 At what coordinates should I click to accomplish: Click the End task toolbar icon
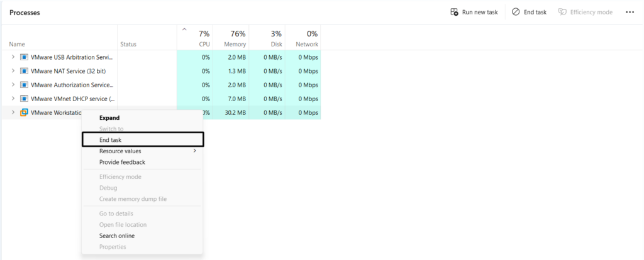coord(516,13)
